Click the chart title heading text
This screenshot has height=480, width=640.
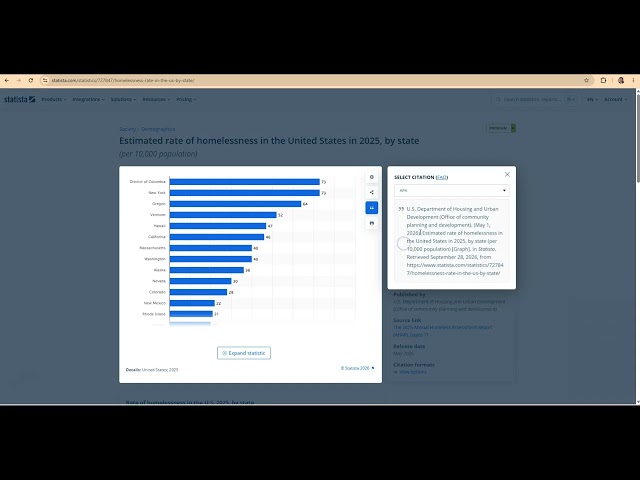269,141
